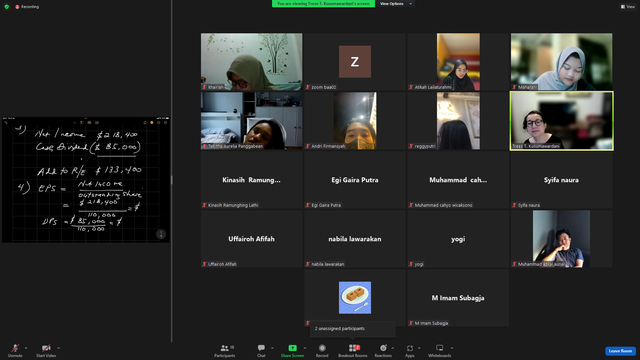Open the View Options dropdown

[x=396, y=4]
